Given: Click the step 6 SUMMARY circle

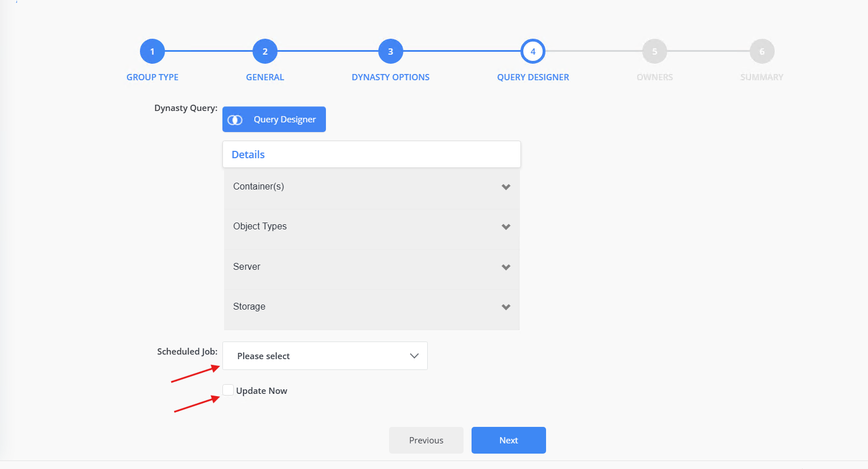Looking at the screenshot, I should pos(762,51).
